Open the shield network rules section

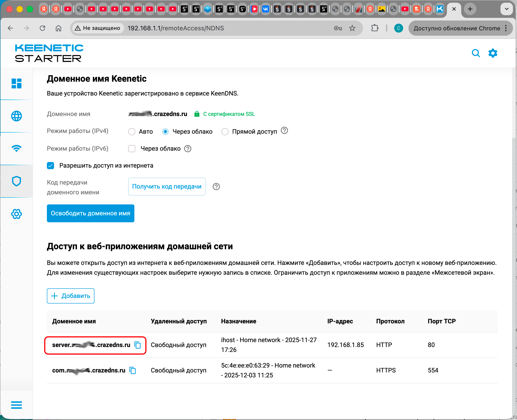pyautogui.click(x=17, y=181)
